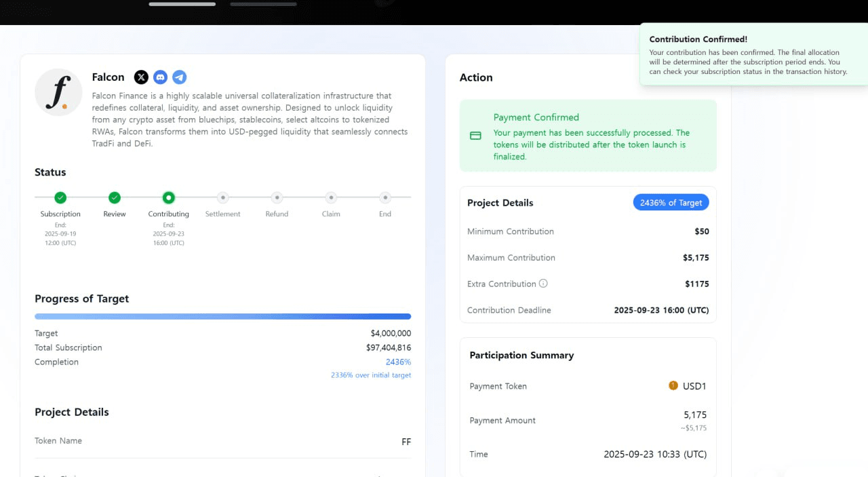This screenshot has height=477, width=868.
Task: Select the Subscription status step checkmark
Action: coord(60,197)
